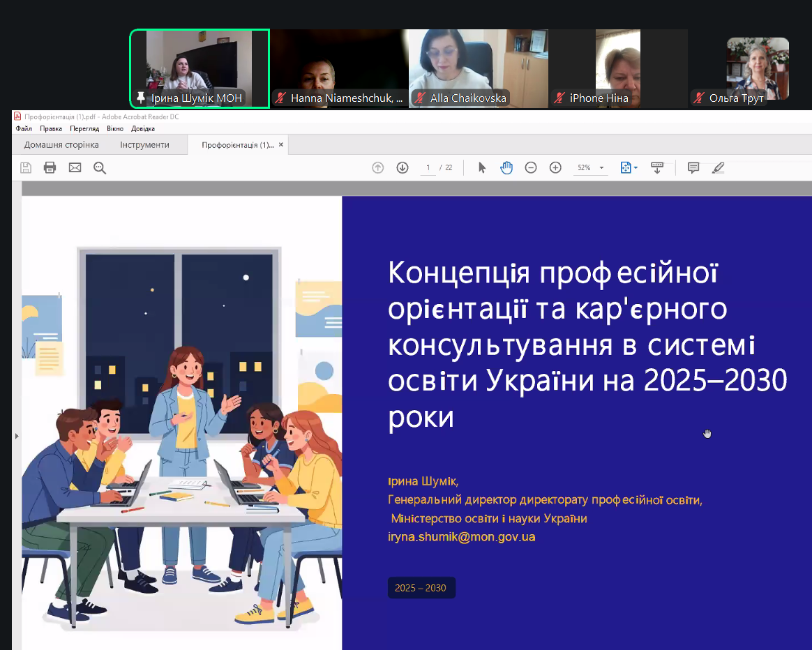Click the page number input field

pos(428,168)
